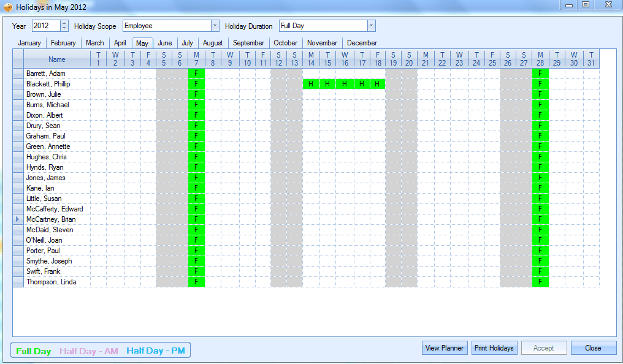
Task: Choose the Half Day - AM legend
Action: click(x=89, y=351)
